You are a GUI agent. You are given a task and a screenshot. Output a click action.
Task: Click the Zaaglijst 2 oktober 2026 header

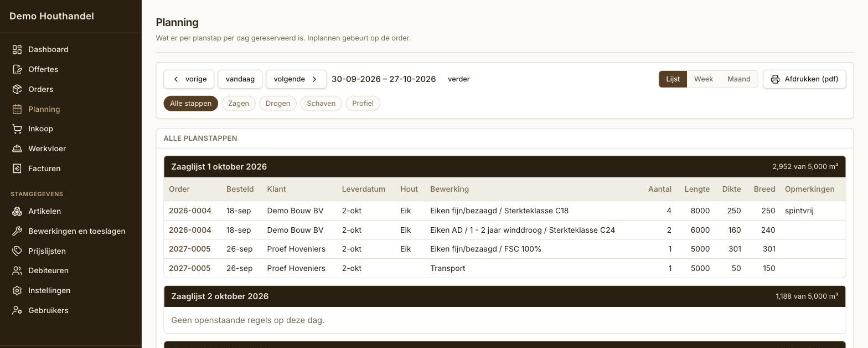click(504, 296)
